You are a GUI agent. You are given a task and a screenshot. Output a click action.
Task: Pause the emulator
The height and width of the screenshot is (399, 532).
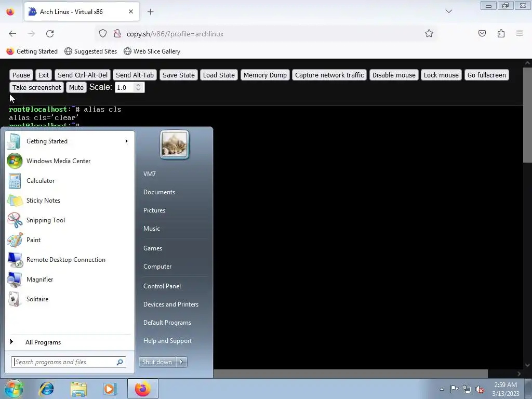(x=21, y=75)
